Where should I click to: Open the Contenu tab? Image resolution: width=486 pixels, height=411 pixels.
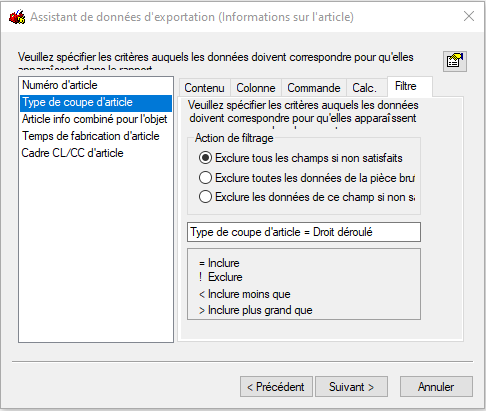[x=204, y=88]
